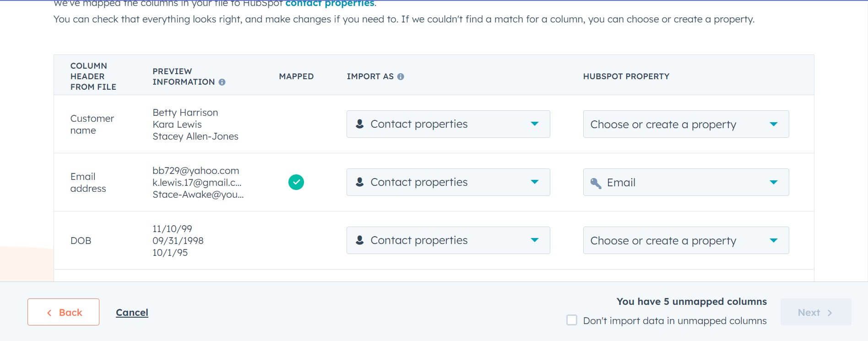Open the Email HubSpot property dropdown
The height and width of the screenshot is (341, 868).
coord(773,182)
